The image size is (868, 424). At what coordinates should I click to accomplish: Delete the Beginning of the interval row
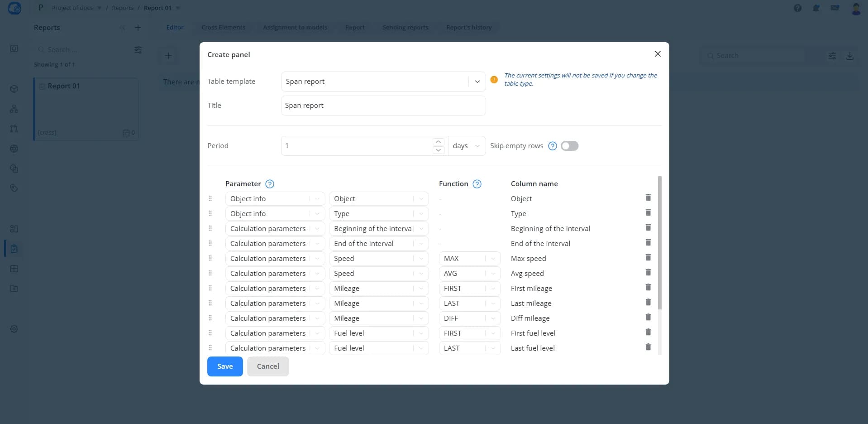(x=648, y=227)
